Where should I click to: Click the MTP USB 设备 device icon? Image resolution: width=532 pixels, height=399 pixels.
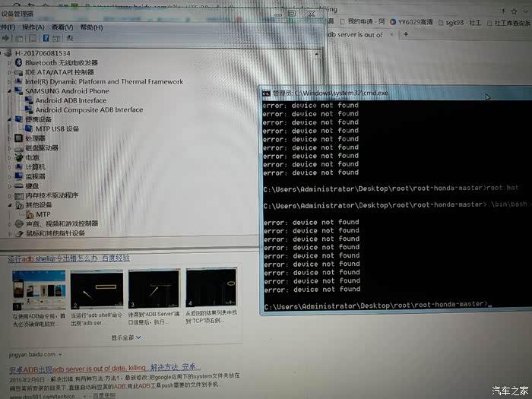(x=28, y=128)
